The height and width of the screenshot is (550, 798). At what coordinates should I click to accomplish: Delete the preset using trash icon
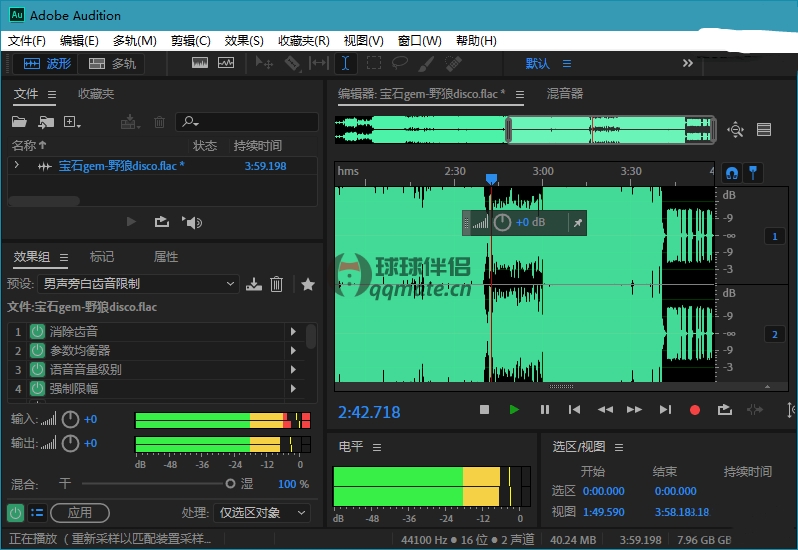point(277,284)
